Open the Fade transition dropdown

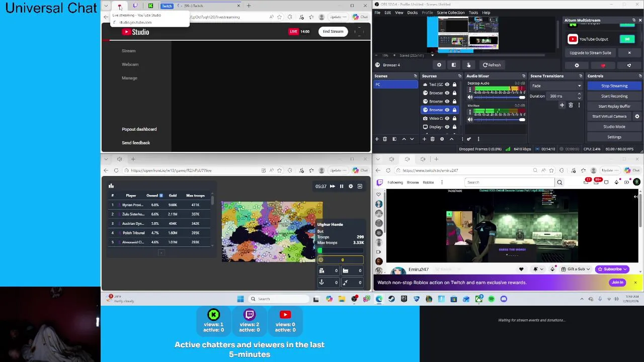point(556,86)
